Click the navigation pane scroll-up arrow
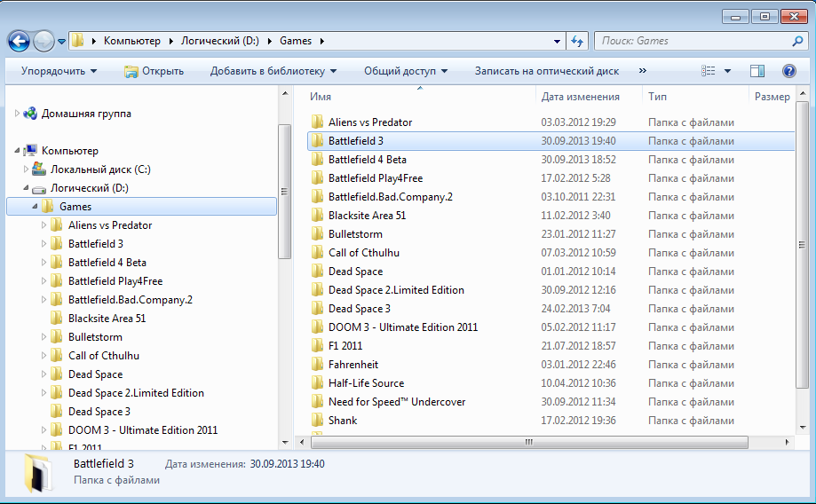 [x=285, y=94]
